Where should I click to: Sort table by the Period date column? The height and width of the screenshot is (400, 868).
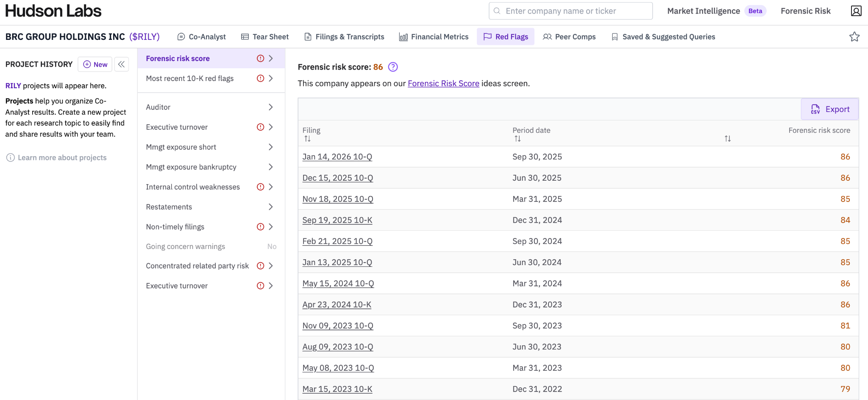517,139
